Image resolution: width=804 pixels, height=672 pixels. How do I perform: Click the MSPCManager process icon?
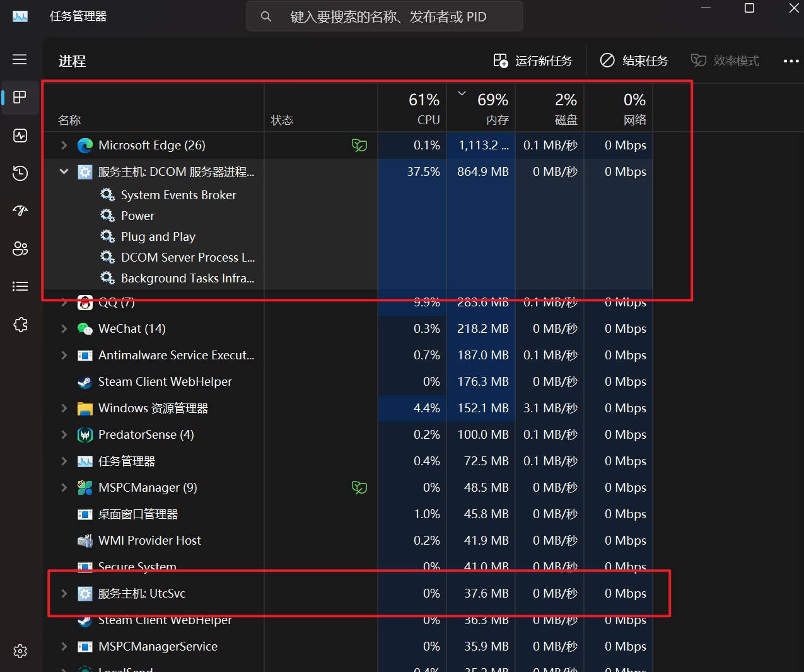[85, 488]
